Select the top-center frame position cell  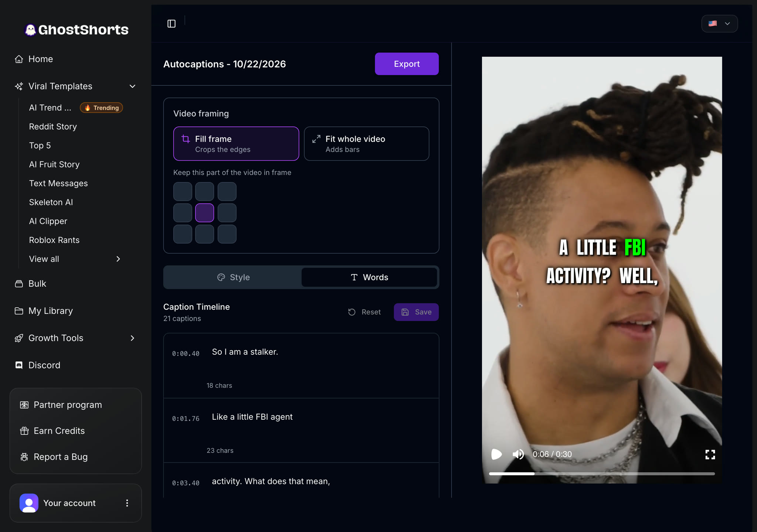[204, 191]
